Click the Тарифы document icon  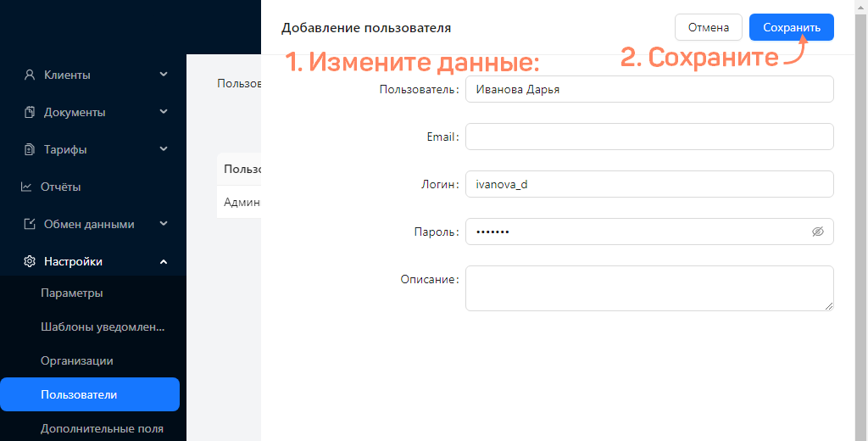[x=30, y=149]
